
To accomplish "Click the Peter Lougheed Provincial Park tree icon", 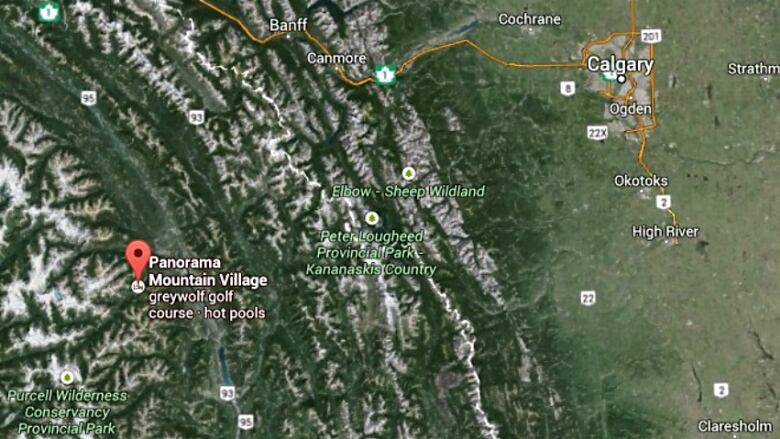I will click(372, 218).
